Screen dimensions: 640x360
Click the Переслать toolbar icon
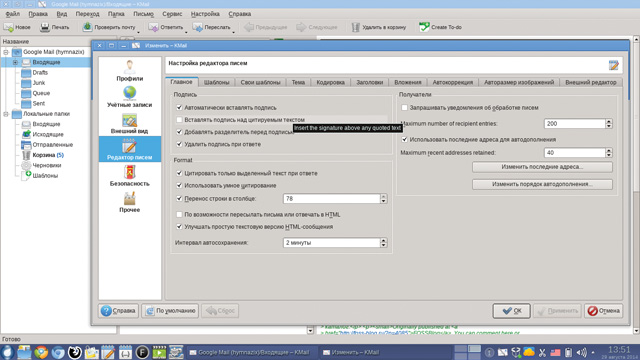pyautogui.click(x=198, y=27)
